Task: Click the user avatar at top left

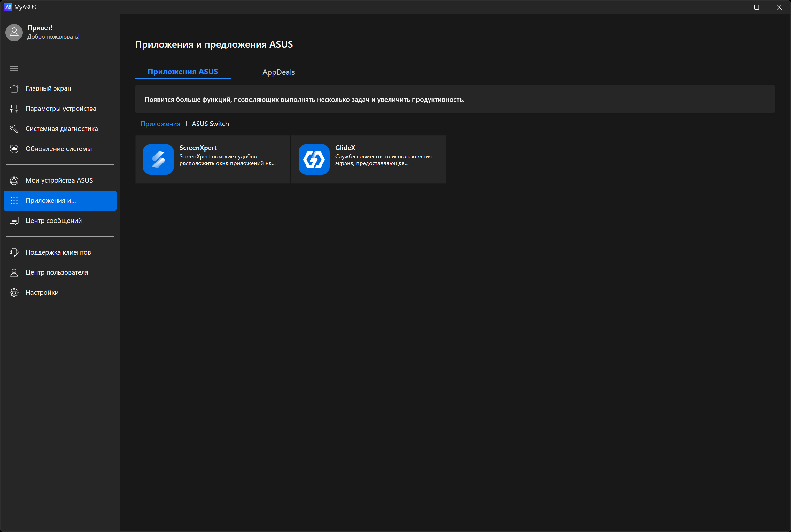Action: (14, 32)
